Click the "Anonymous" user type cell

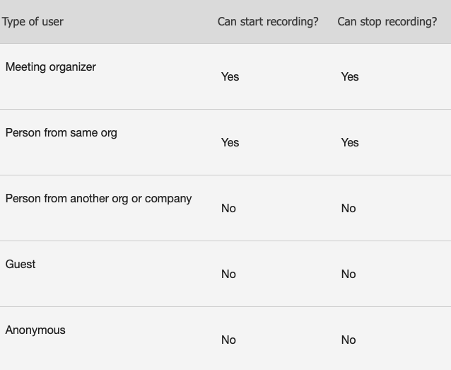35,330
